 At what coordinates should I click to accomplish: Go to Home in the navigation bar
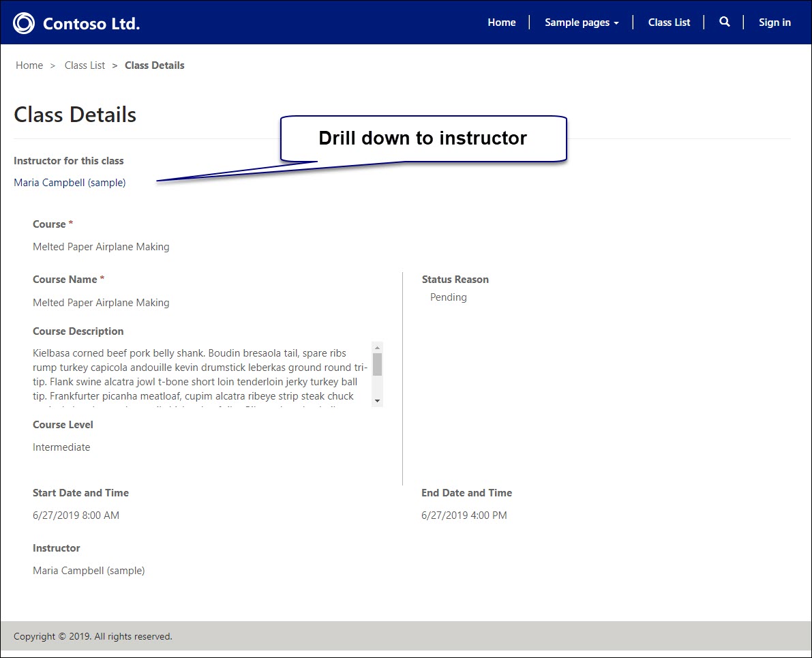click(x=501, y=23)
